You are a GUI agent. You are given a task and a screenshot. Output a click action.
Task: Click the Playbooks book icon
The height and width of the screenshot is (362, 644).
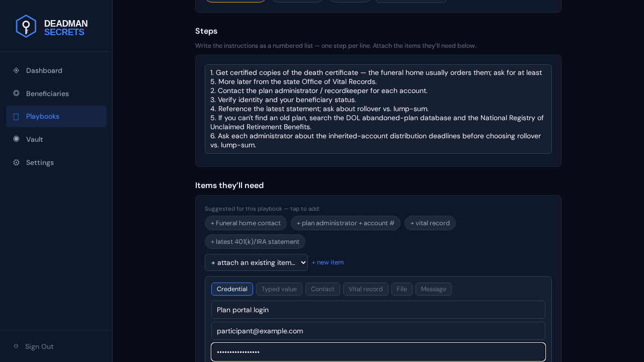click(x=16, y=117)
